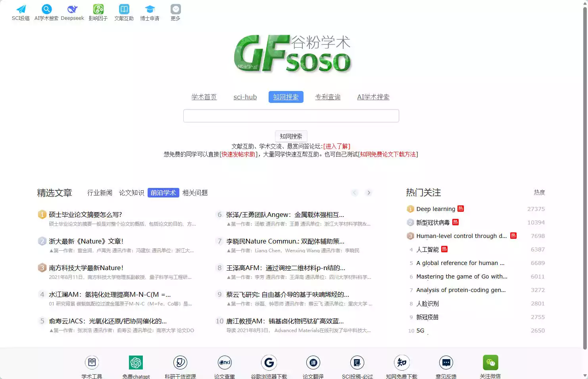Click the 科研干货资源 icon

tap(181, 362)
